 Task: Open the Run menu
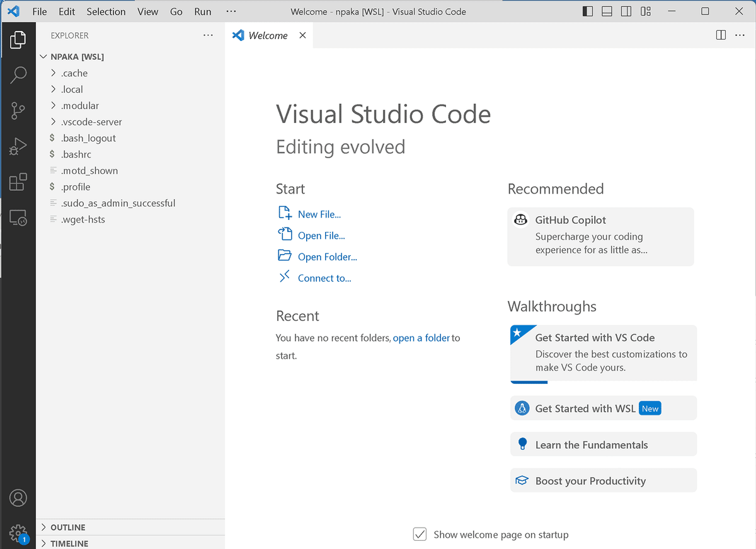point(203,11)
